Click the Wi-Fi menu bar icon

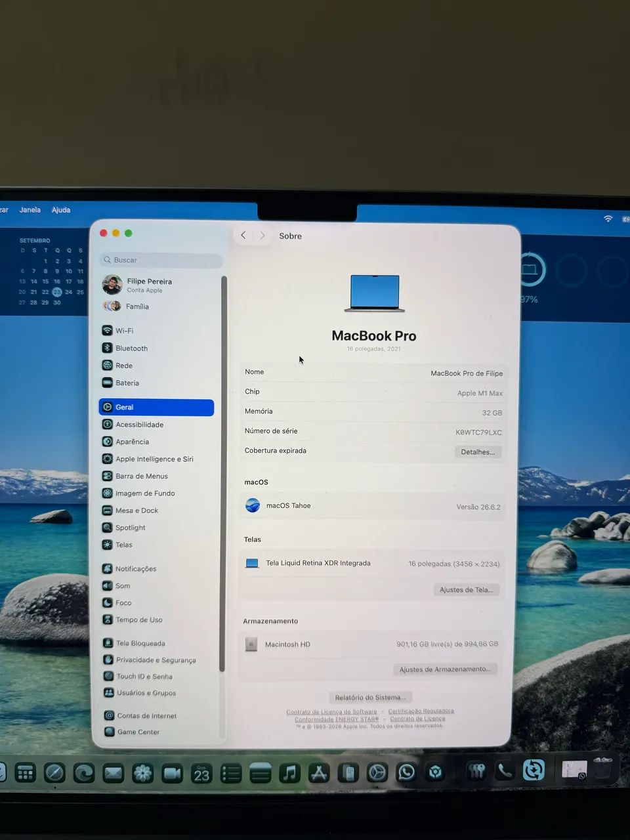point(608,219)
